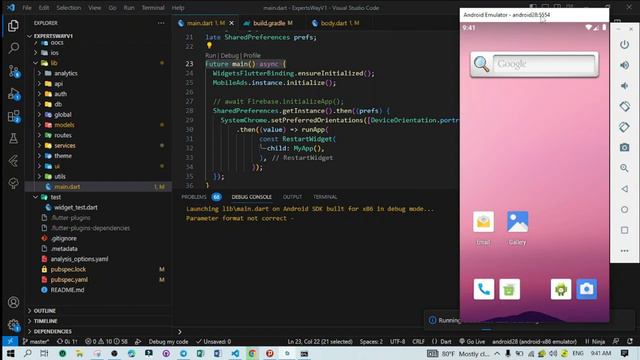Click the lightbulb code action icon
Screen dimensions: 640x360
(209, 46)
